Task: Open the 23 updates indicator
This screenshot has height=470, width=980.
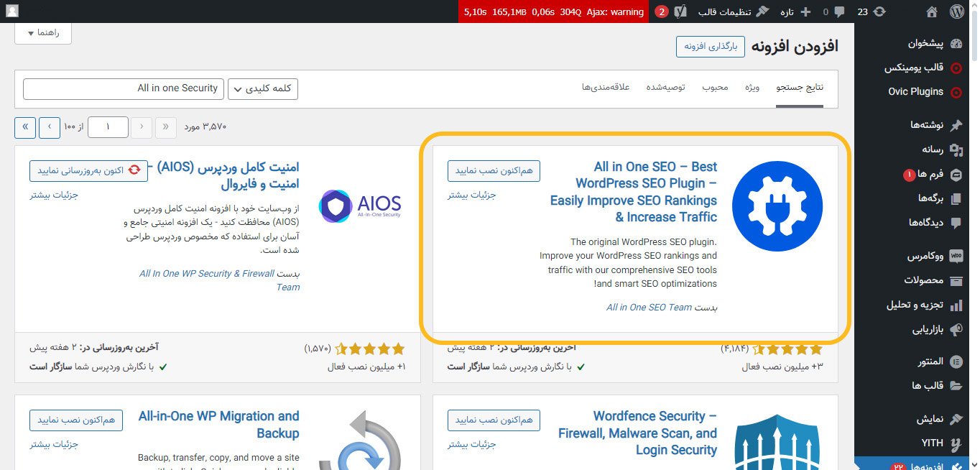Action: (872, 11)
